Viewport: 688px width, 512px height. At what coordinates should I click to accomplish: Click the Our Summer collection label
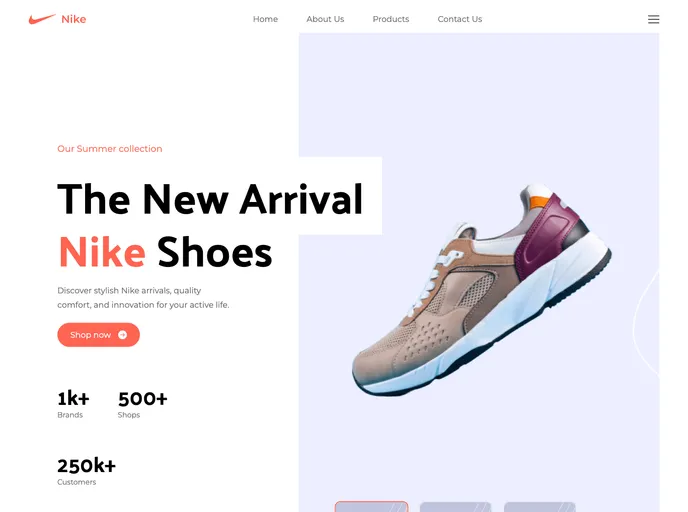[110, 149]
